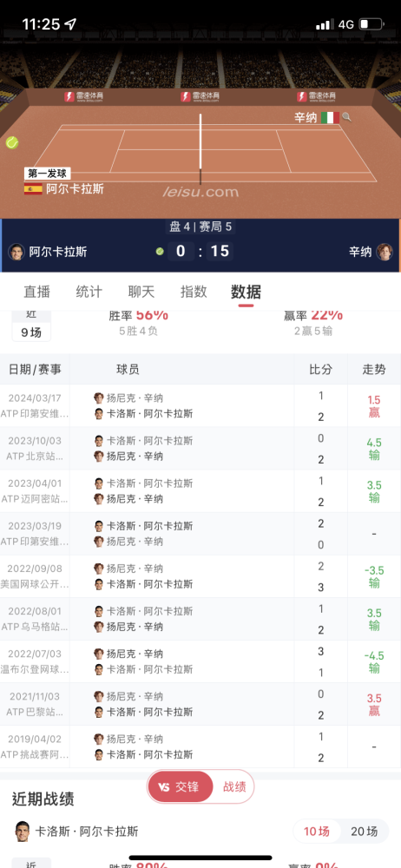Tap the Italian flag icon on court
Viewport: 401px width, 868px height.
330,117
